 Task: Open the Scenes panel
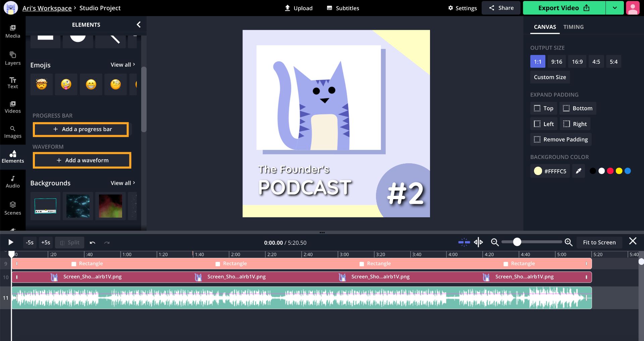tap(13, 208)
